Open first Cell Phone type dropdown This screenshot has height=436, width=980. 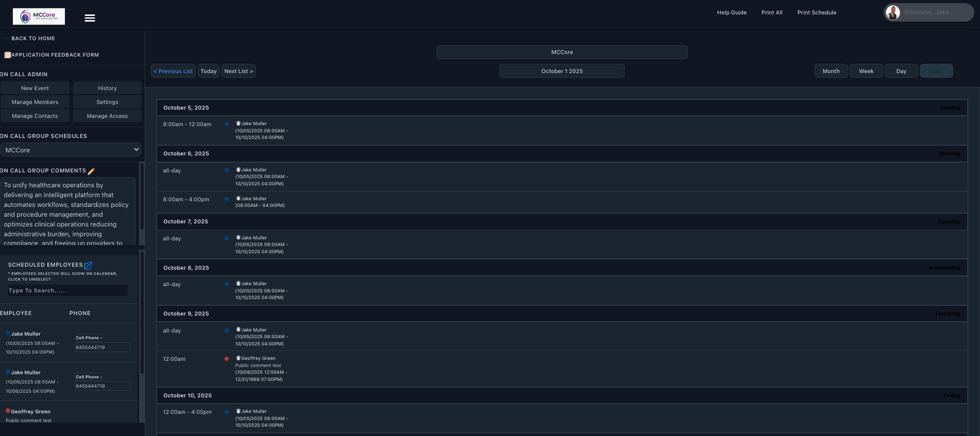click(x=89, y=338)
